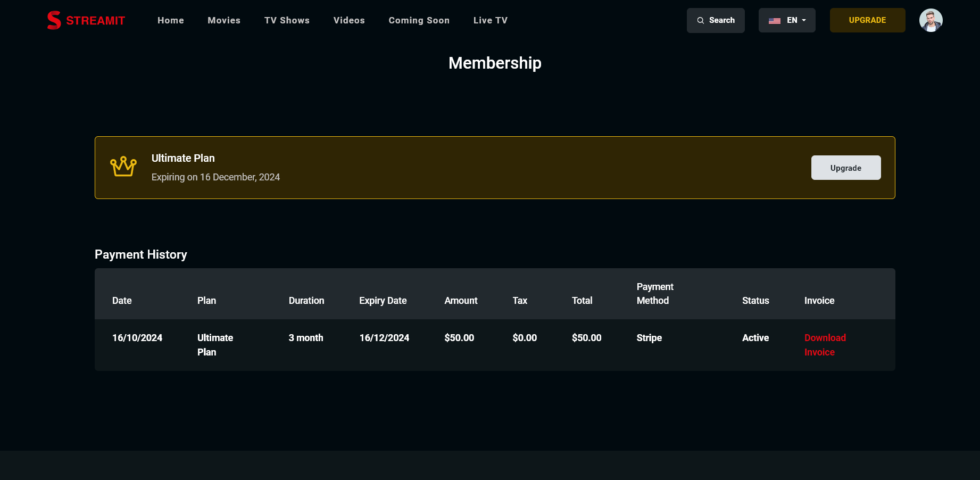
Task: Select the Active status cell
Action: pos(755,338)
